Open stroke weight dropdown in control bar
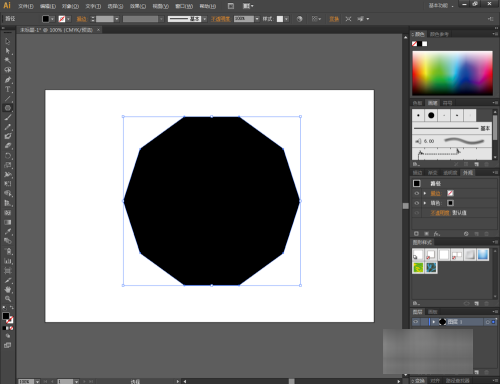Screen dimensions: 500x384 click(x=117, y=19)
